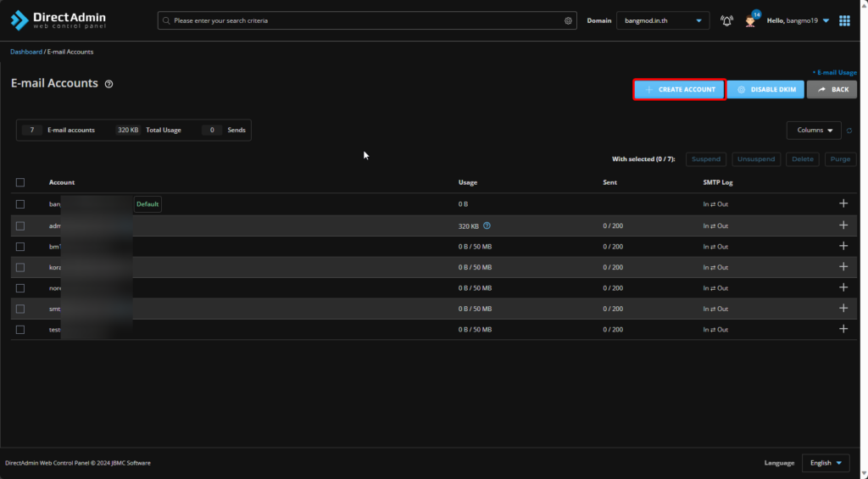The width and height of the screenshot is (868, 479).
Task: Select the 320 KB usage account checkbox
Action: click(20, 226)
